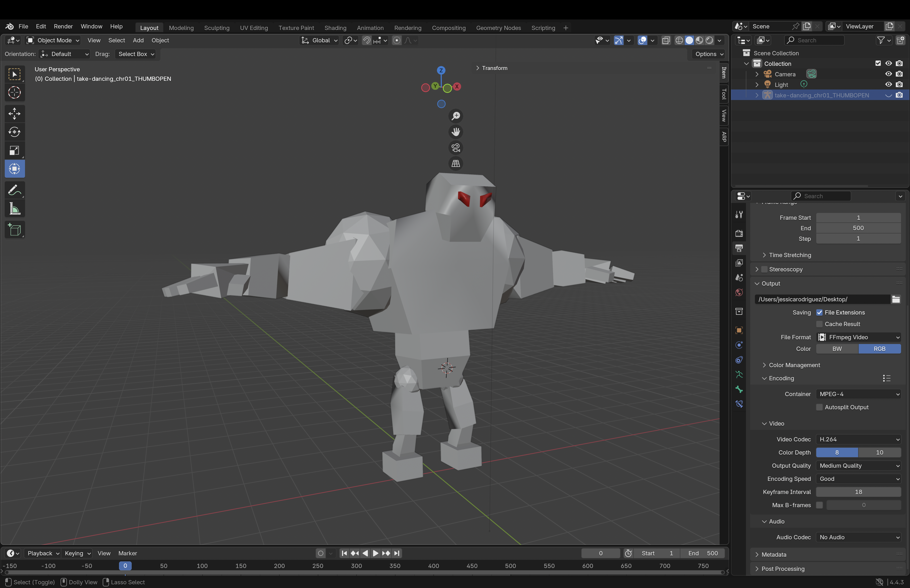The width and height of the screenshot is (910, 588).
Task: Open the Render properties tab icon
Action: [739, 233]
